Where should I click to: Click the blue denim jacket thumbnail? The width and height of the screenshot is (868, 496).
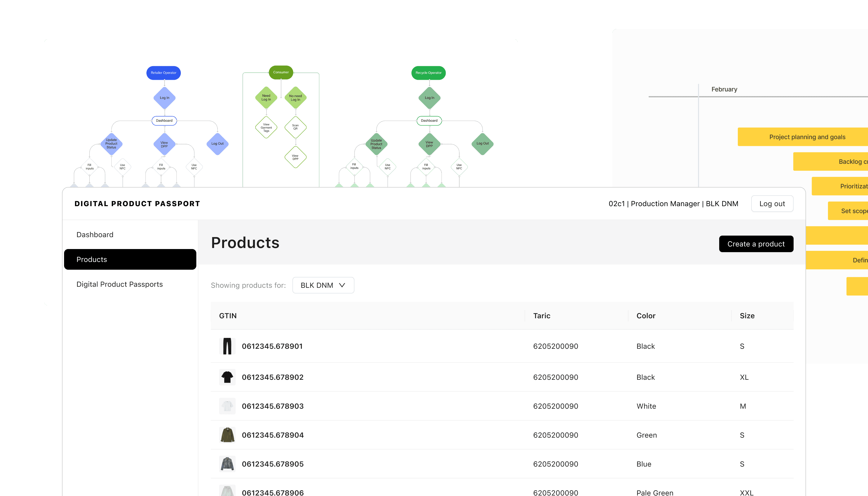(x=227, y=464)
